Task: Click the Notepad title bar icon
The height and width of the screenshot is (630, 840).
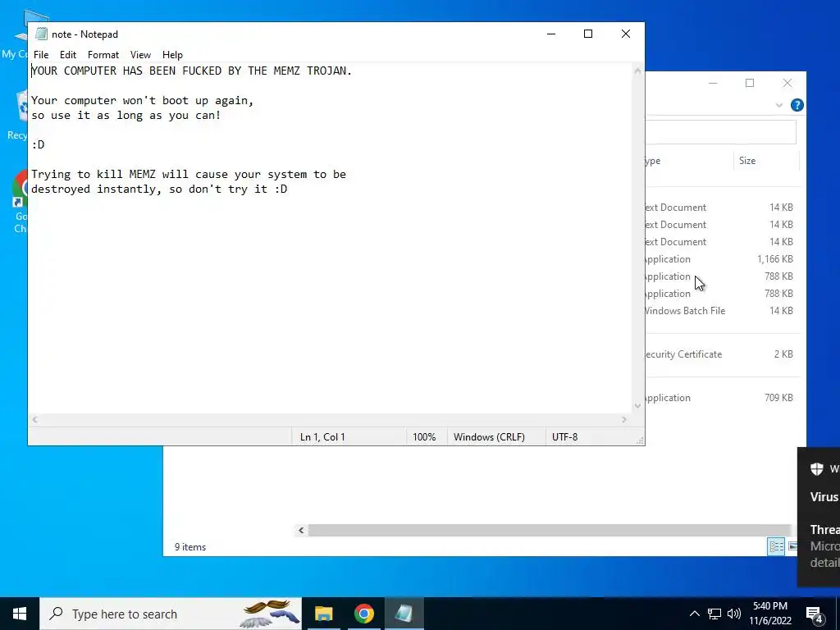Action: point(41,34)
